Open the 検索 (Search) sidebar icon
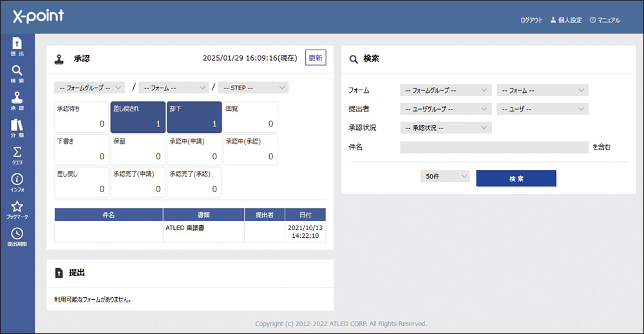Screen dimensions: 644x334 pos(17,74)
